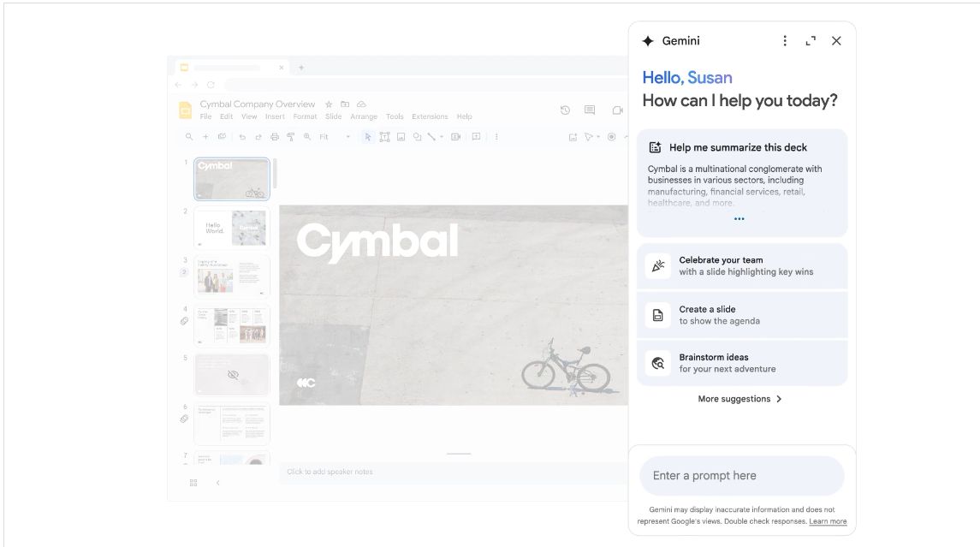Open the Arrange menu
The width and height of the screenshot is (980, 547).
point(364,117)
